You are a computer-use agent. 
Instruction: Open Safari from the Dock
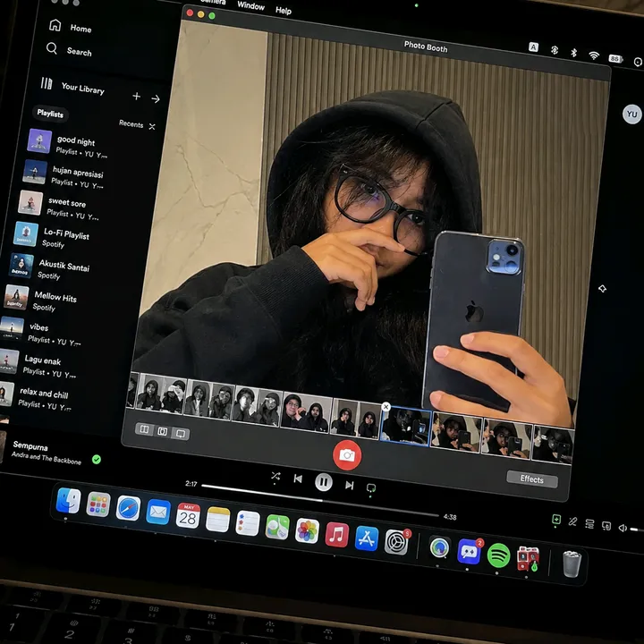click(128, 508)
